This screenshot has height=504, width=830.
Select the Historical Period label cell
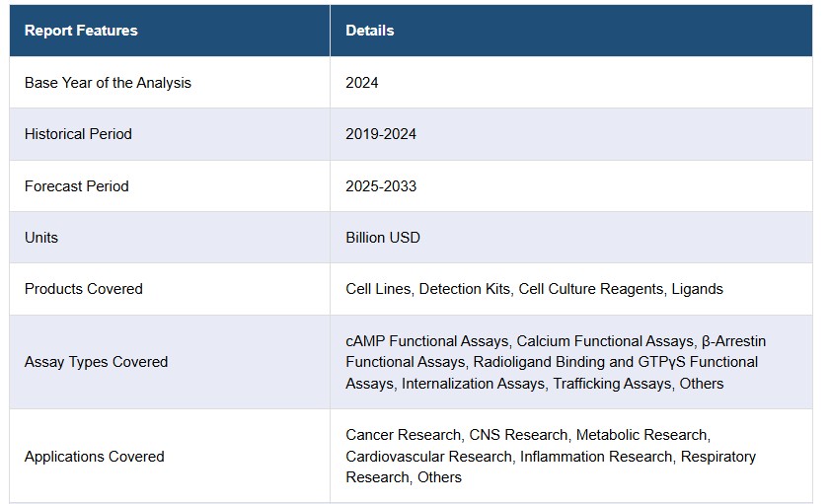78,134
